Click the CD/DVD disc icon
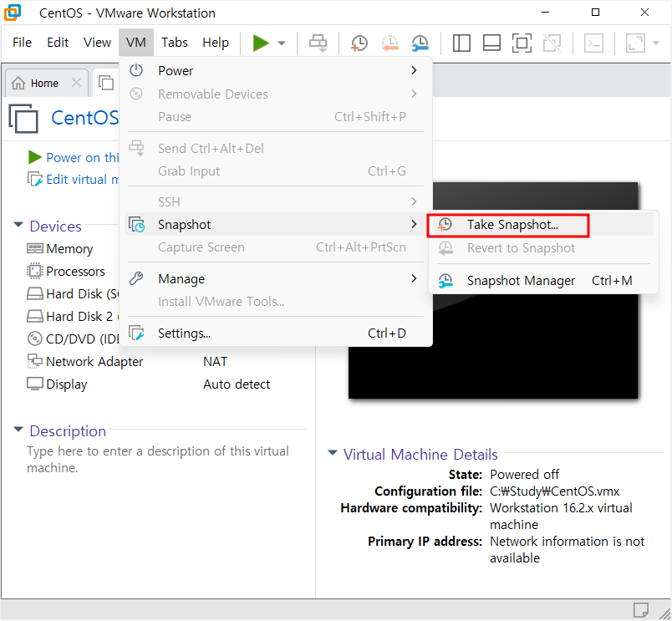 pyautogui.click(x=35, y=338)
